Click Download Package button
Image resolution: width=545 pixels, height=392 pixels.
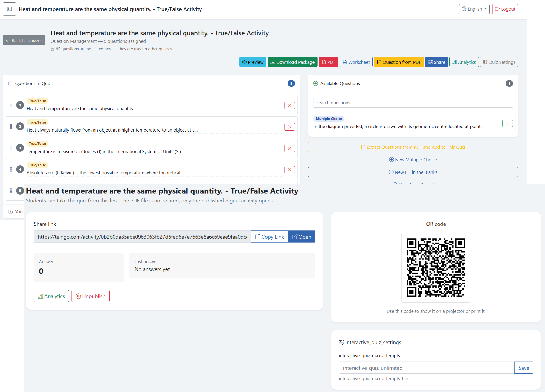point(292,62)
